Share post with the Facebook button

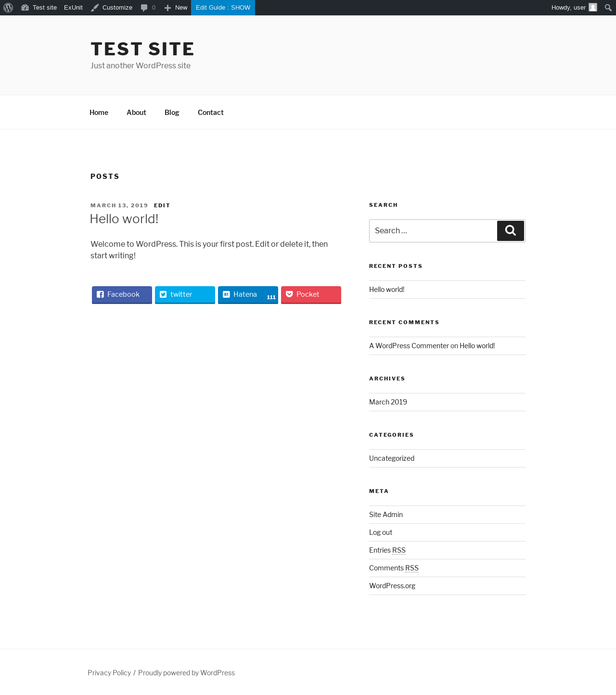[x=122, y=295]
